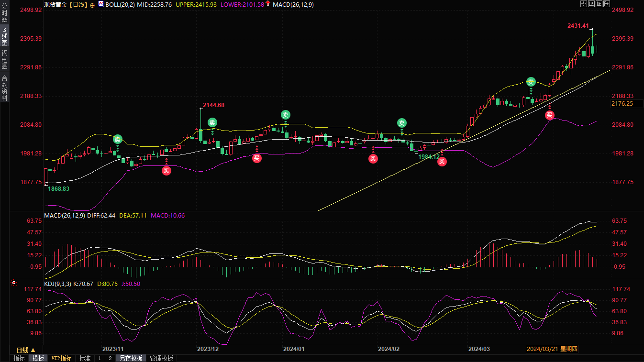Click the red 买 buy marker below 2144.68 peak
The width and height of the screenshot is (644, 362).
click(257, 158)
